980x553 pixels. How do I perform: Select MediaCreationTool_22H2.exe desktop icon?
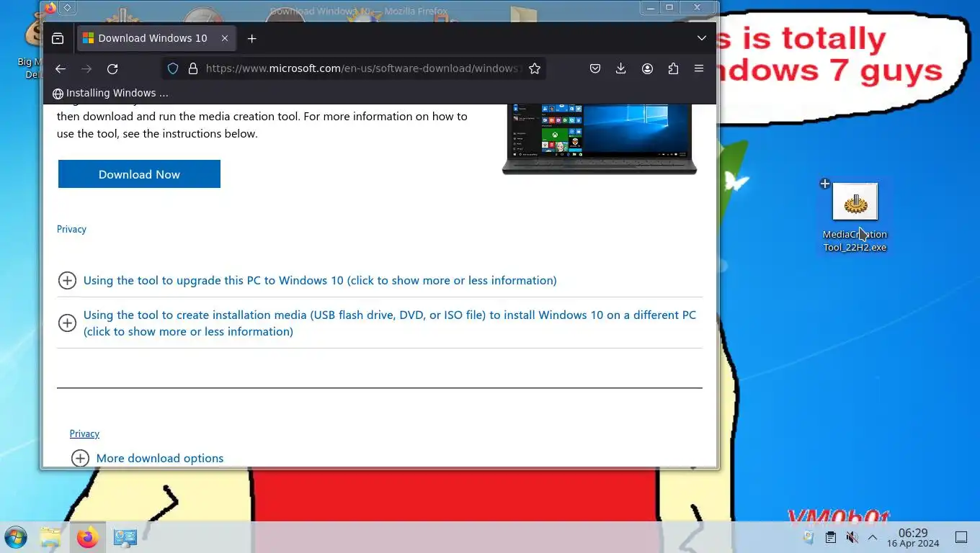(x=855, y=216)
